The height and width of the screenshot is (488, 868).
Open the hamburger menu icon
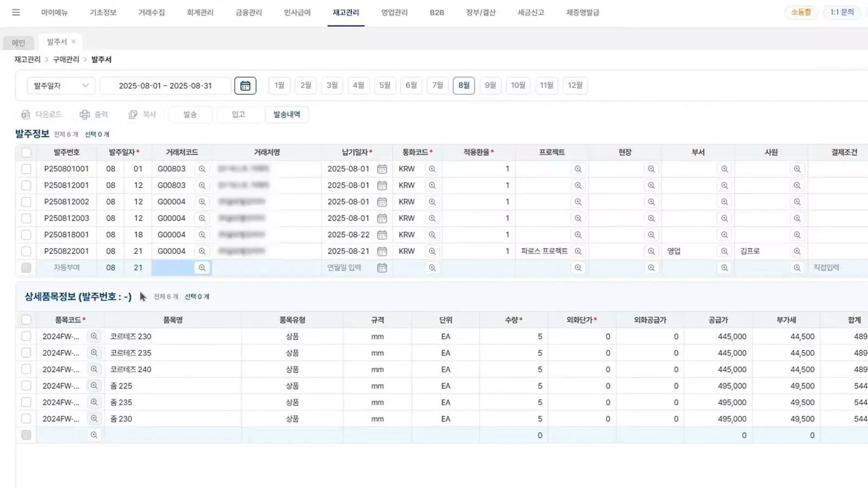click(x=16, y=12)
